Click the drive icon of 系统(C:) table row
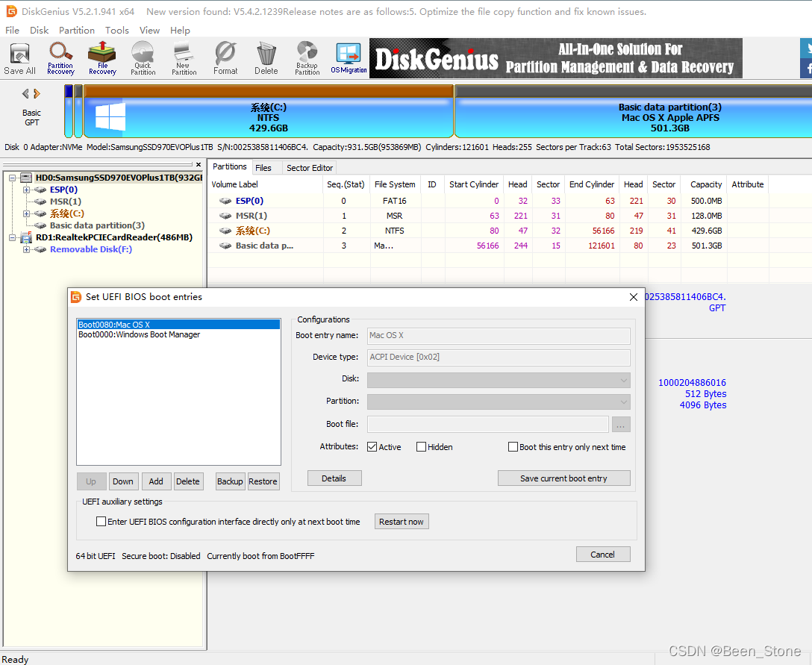 click(x=225, y=231)
